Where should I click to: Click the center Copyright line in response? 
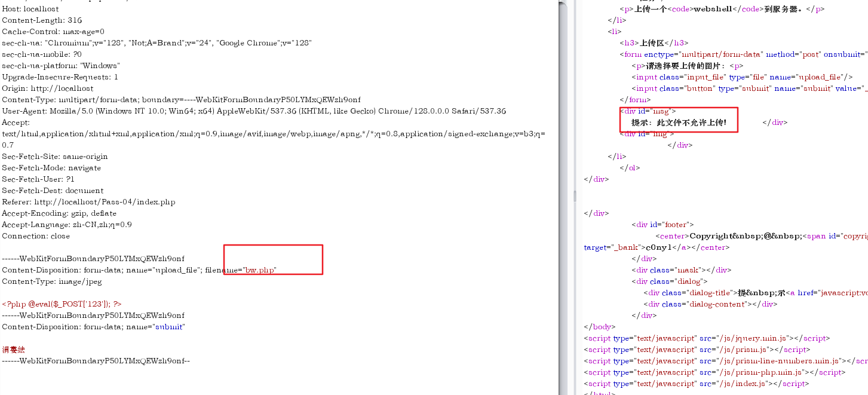(762, 236)
